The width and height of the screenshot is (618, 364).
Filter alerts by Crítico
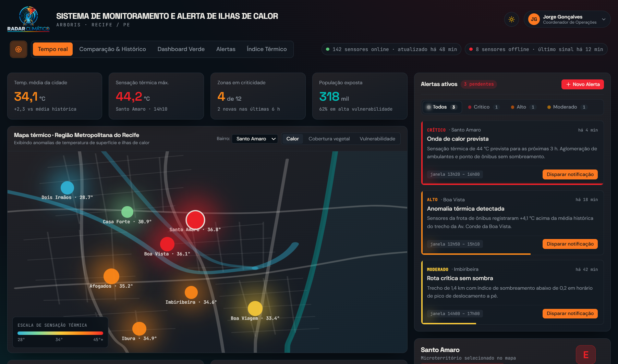[x=483, y=107]
